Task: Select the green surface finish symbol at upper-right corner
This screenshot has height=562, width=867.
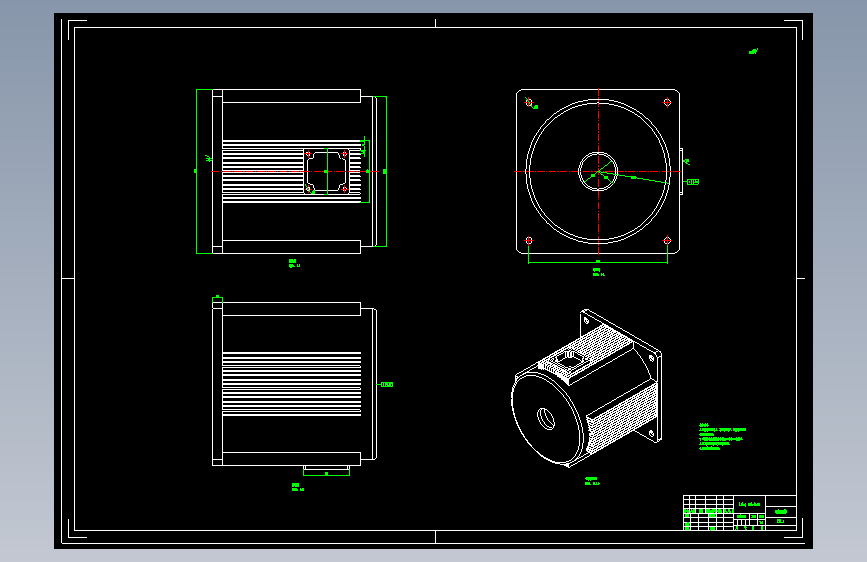Action: pos(753,51)
